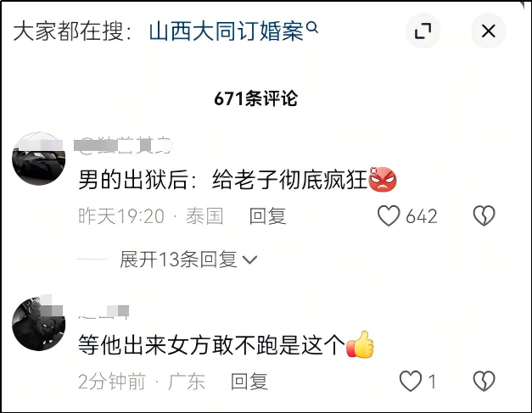Like the comment with 642 likes
Image resolution: width=532 pixels, height=413 pixels.
(389, 215)
